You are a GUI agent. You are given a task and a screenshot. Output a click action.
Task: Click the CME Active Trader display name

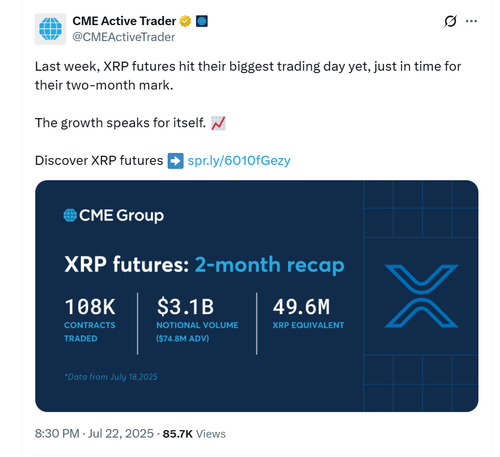124,21
